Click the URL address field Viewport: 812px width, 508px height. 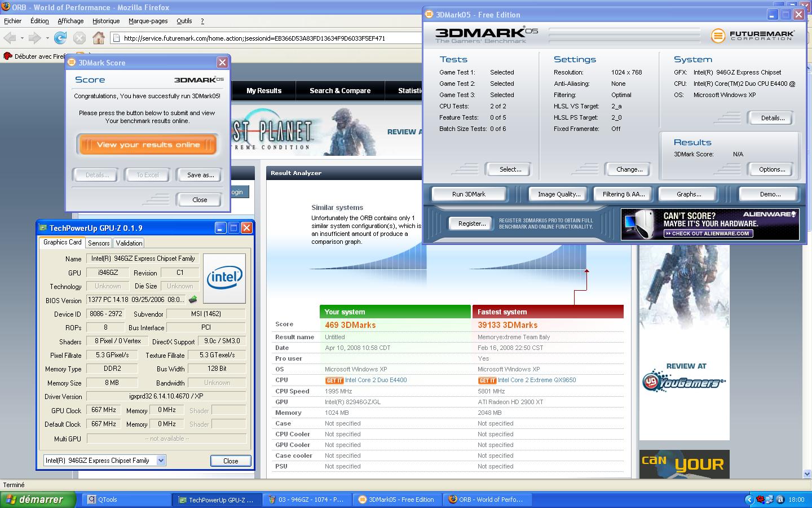point(265,38)
